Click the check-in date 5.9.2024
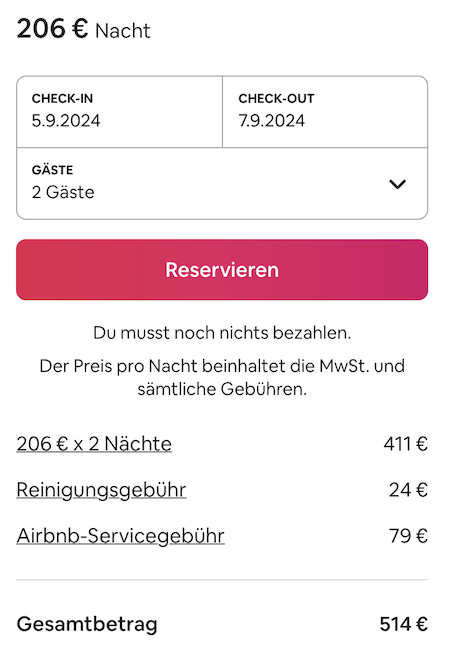Viewport: 450px width, 652px height. 66,121
